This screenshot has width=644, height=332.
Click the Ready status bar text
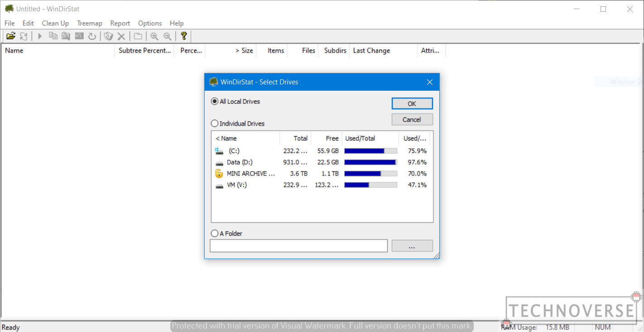coord(11,327)
